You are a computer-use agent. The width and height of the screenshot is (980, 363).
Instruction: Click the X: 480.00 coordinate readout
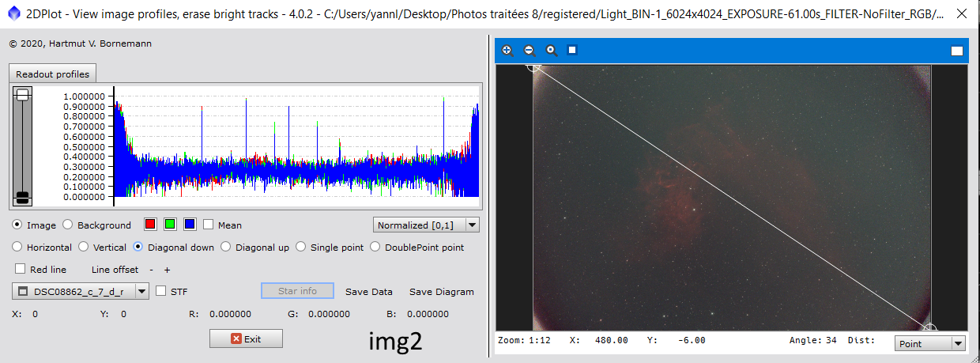pyautogui.click(x=599, y=340)
